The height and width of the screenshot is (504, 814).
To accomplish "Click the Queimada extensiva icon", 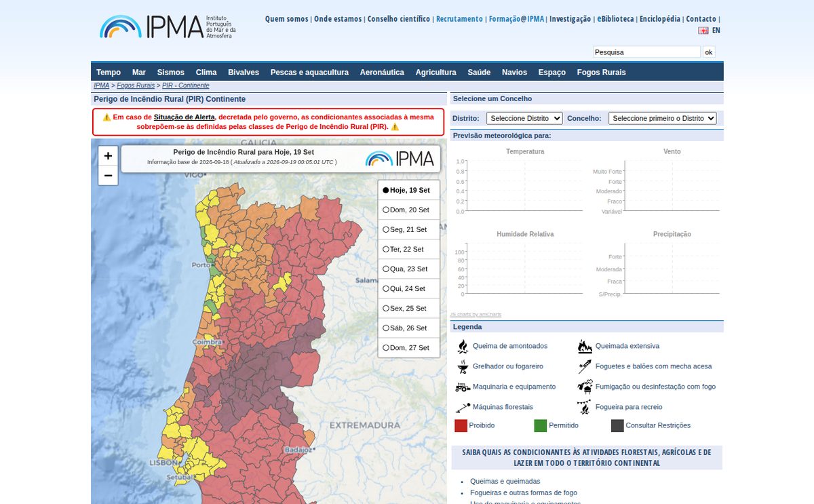I will (x=585, y=346).
